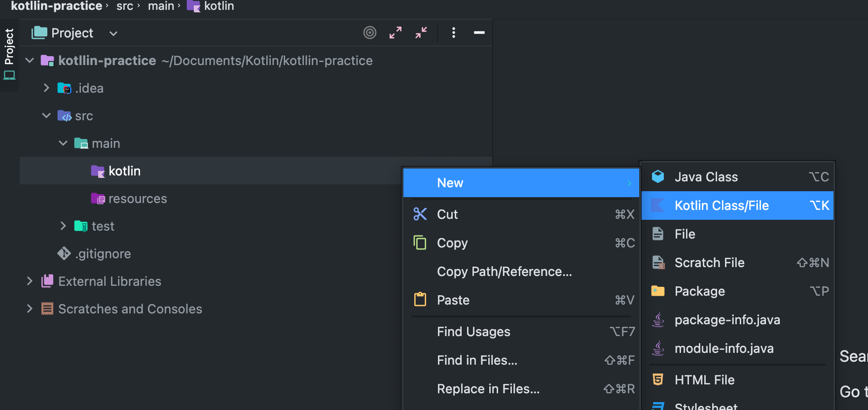Click the Select Opened File target icon
The image size is (868, 410).
(x=370, y=33)
